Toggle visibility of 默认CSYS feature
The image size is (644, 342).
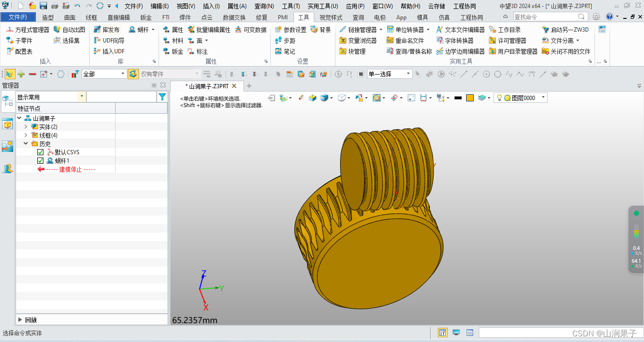pyautogui.click(x=41, y=152)
